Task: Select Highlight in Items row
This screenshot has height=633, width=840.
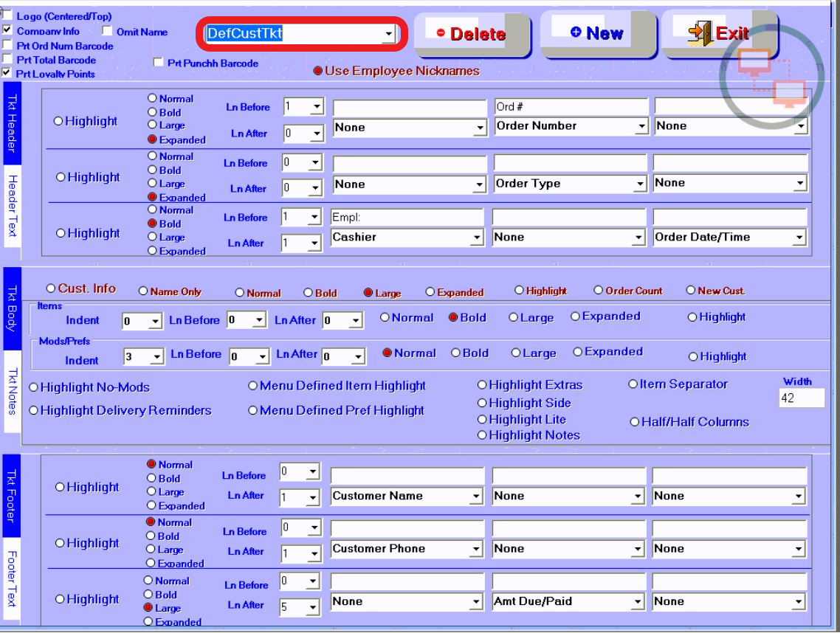Action: pos(692,317)
